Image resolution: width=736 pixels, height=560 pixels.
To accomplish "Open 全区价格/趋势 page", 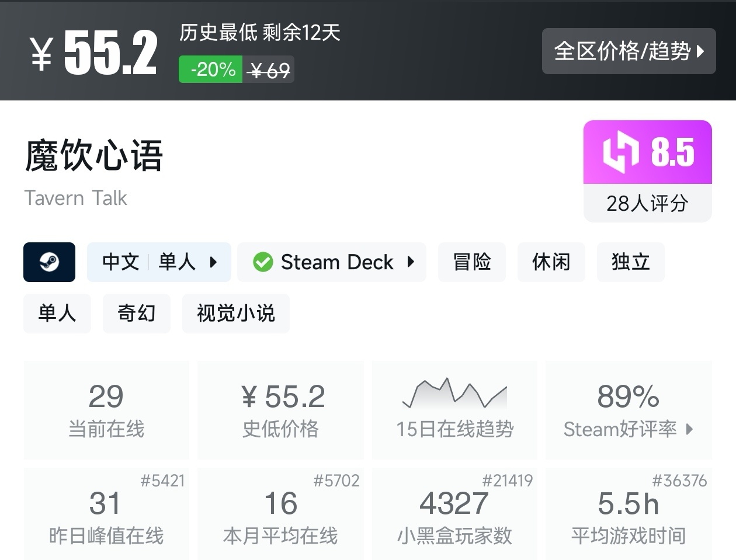I will coord(629,51).
